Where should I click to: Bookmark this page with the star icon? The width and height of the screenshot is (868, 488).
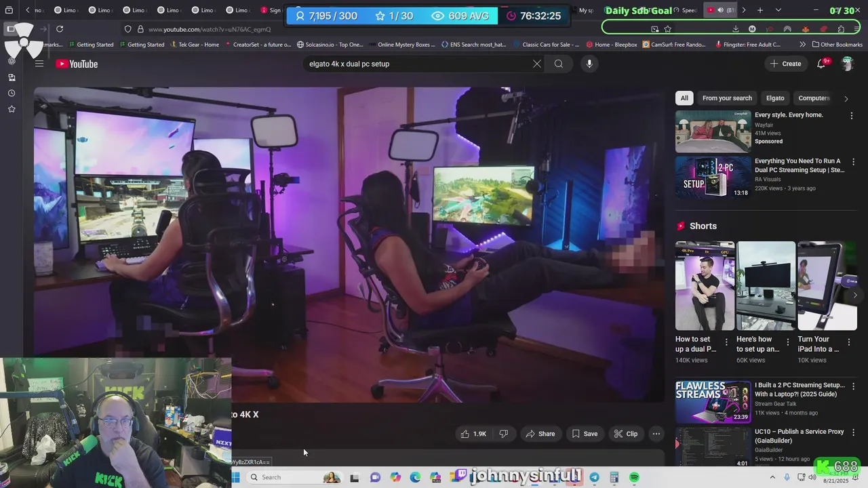pyautogui.click(x=668, y=29)
